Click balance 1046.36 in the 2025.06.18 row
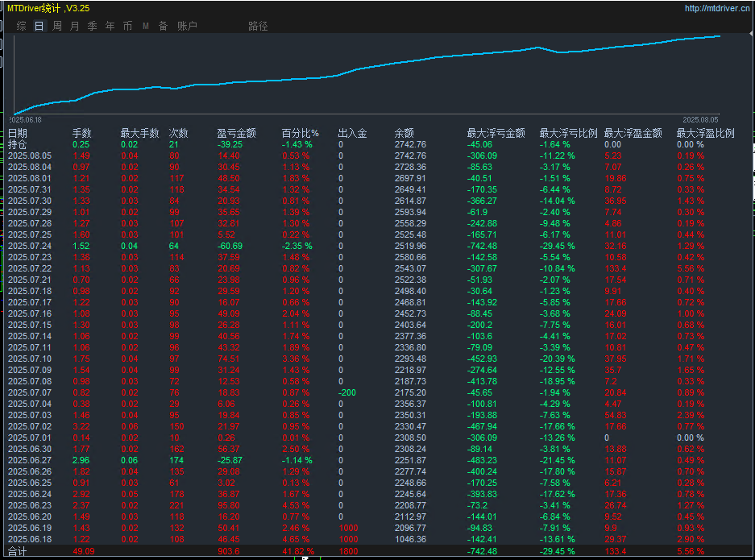The width and height of the screenshot is (755, 560). (x=410, y=539)
